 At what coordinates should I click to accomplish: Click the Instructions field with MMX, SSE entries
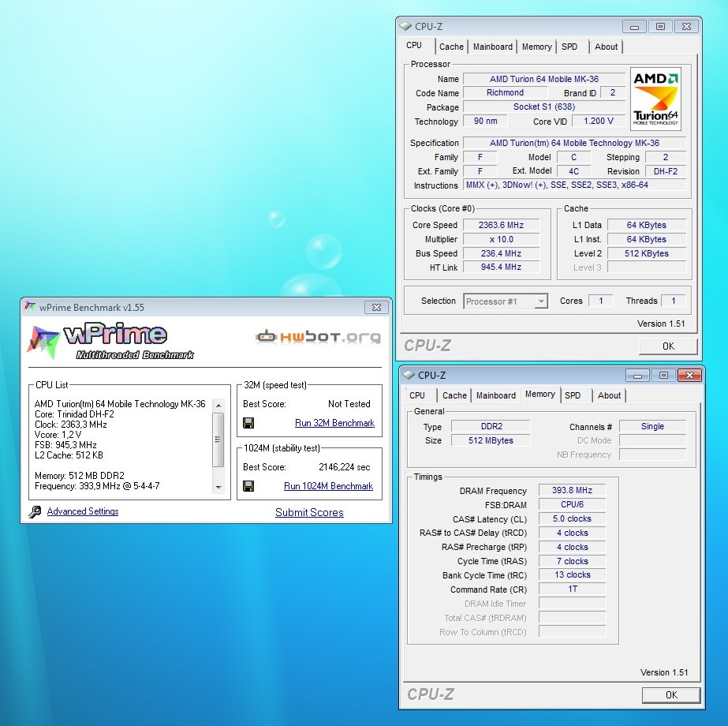pos(575,185)
